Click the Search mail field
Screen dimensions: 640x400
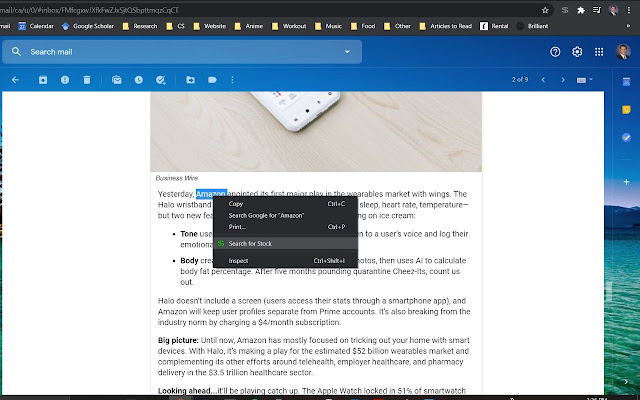[182, 52]
